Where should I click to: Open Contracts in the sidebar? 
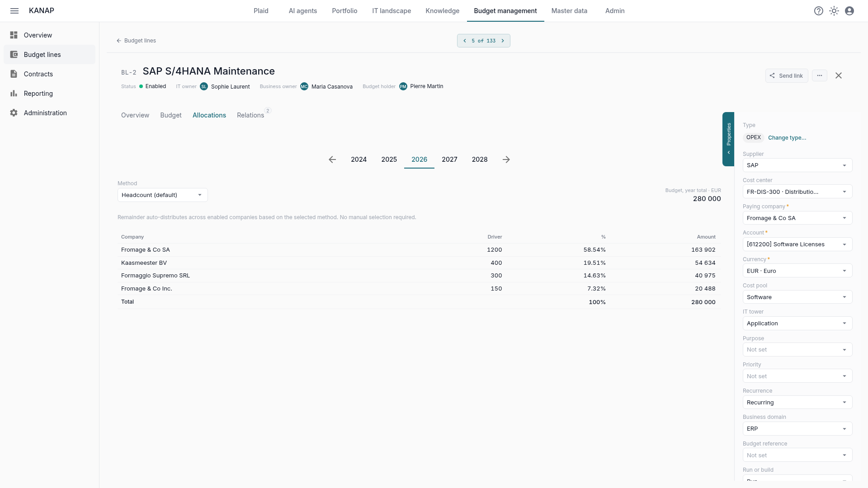click(49, 74)
